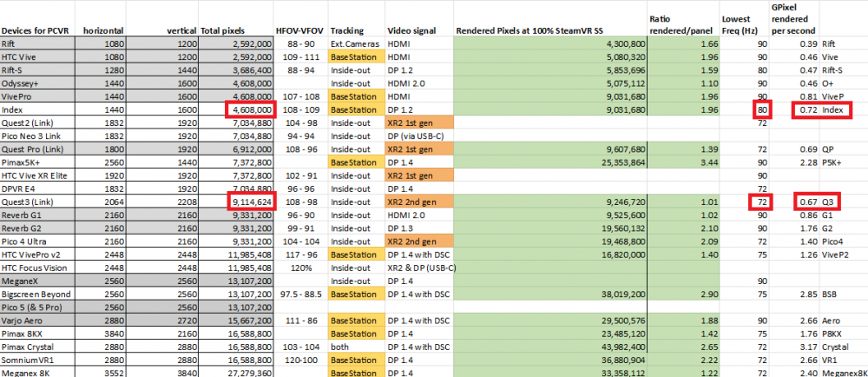The width and height of the screenshot is (868, 377).
Task: Select the 'Devices for PCVR' header cell
Action: tap(35, 30)
